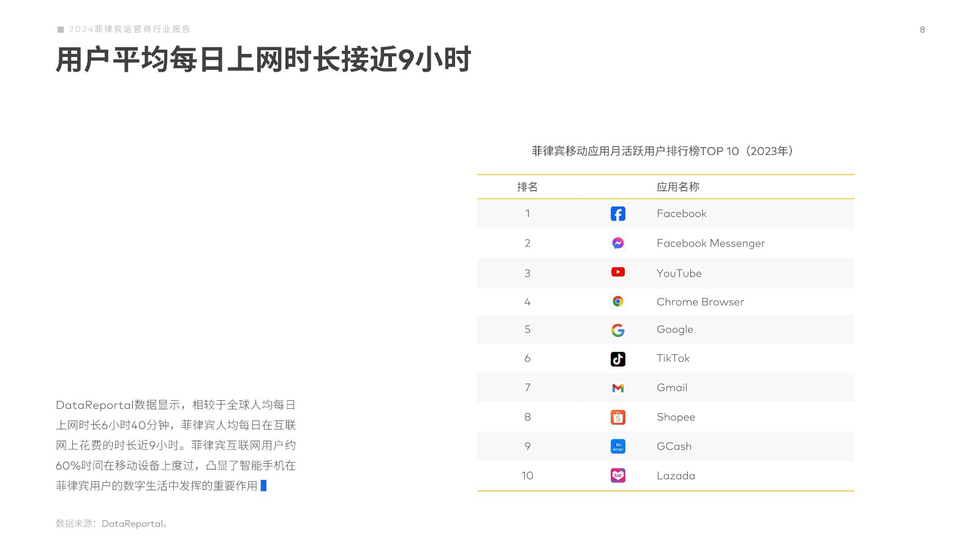The height and width of the screenshot is (551, 980).
Task: Click the Facebook Messenger icon
Action: pyautogui.click(x=618, y=243)
